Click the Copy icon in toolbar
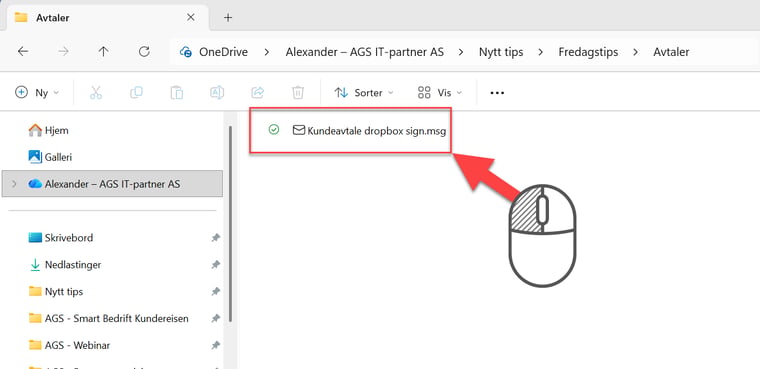760x369 pixels. tap(136, 92)
